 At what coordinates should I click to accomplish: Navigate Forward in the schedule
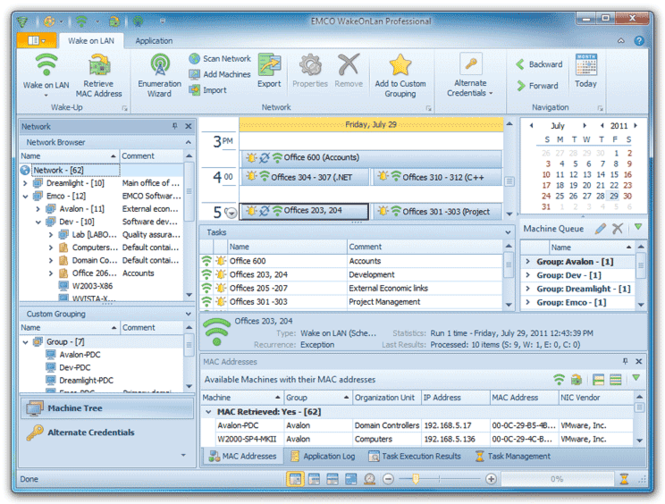pos(537,86)
